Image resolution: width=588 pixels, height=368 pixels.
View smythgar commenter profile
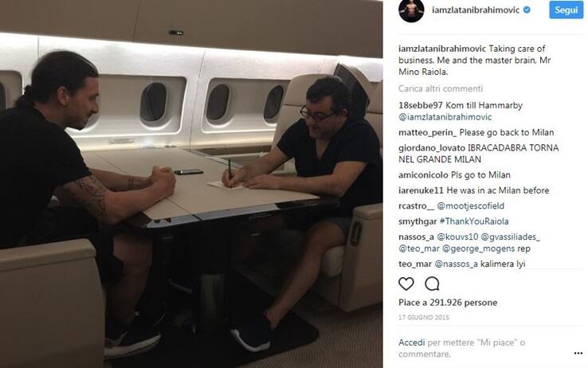point(417,221)
